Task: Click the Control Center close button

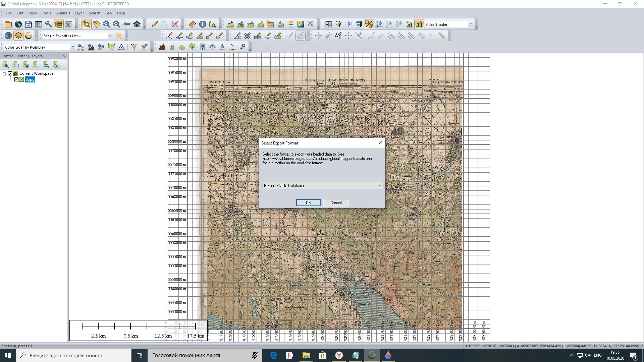Action: coord(64,56)
